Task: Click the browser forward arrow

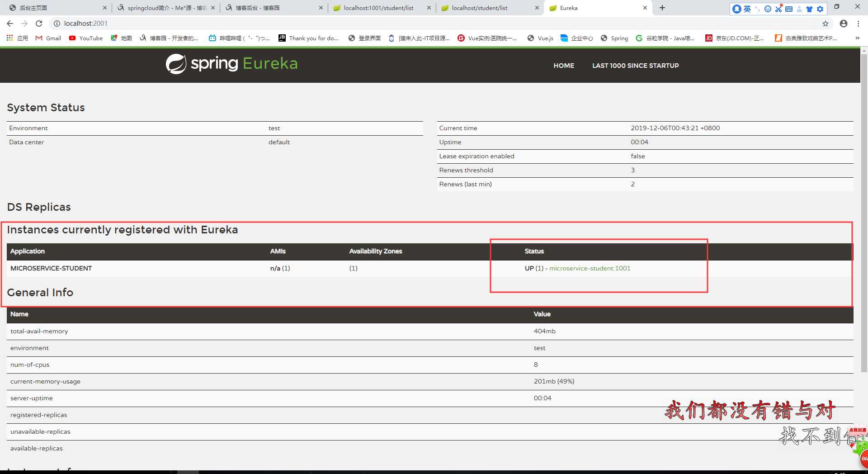Action: [24, 24]
